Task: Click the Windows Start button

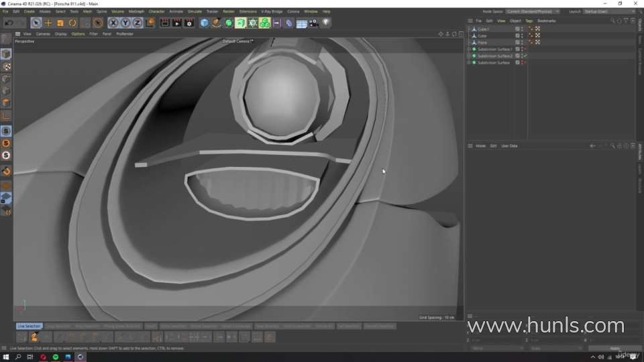Action: (6, 357)
